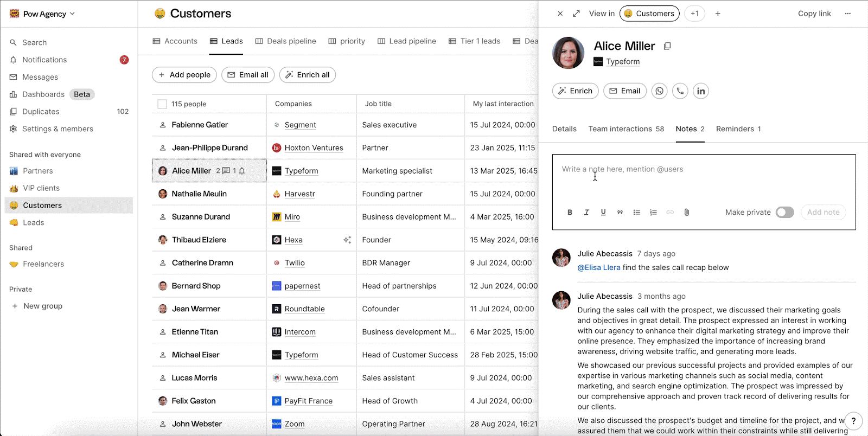Select Thibaud Elziere row

click(x=209, y=240)
